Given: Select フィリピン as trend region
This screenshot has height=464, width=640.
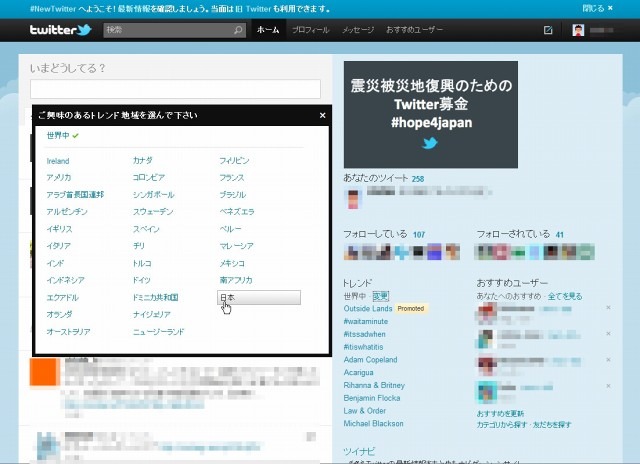Looking at the screenshot, I should [234, 160].
